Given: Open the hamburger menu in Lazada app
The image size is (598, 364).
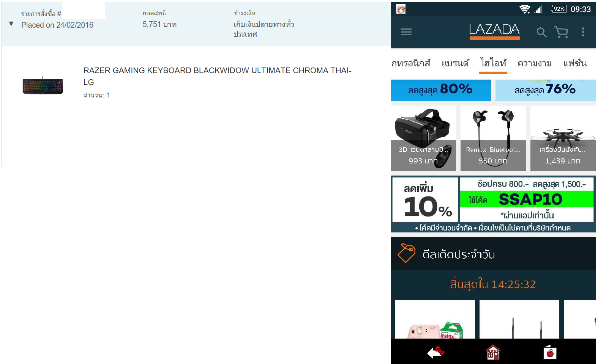Looking at the screenshot, I should [406, 32].
